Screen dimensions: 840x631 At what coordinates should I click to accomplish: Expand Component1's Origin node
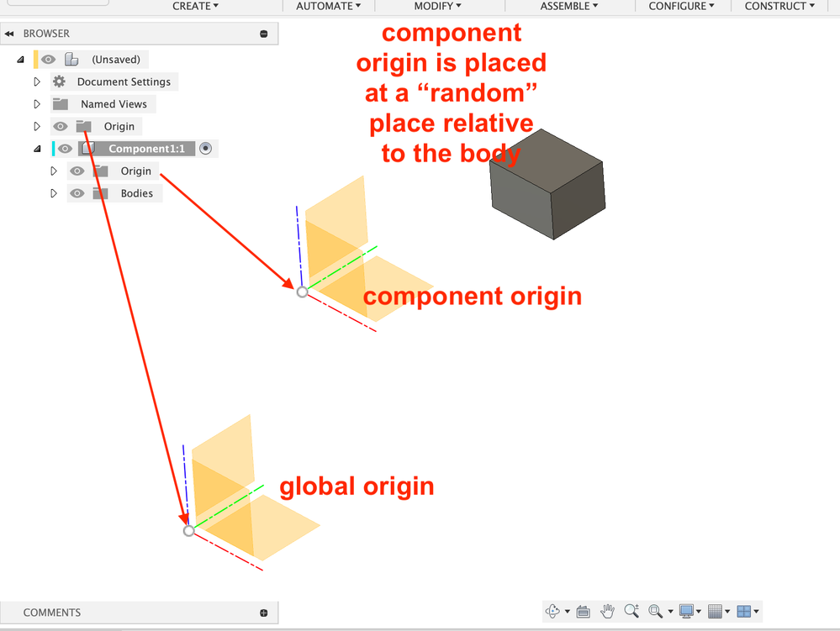pos(54,171)
